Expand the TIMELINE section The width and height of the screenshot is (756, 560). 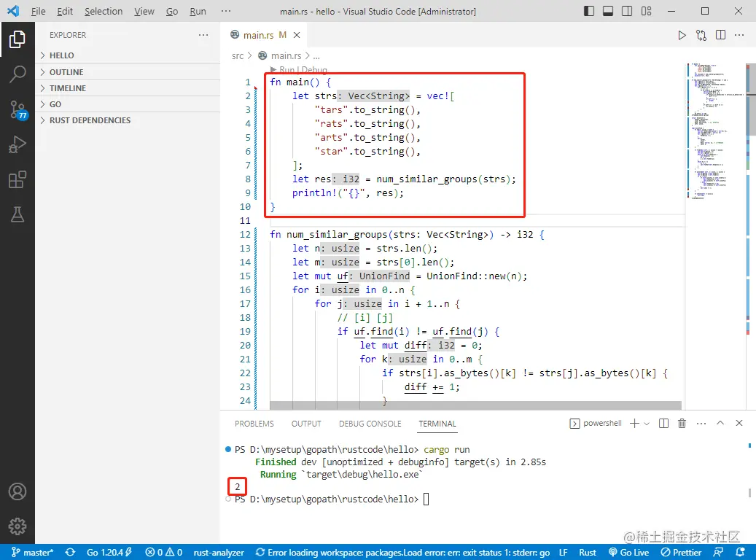click(128, 88)
